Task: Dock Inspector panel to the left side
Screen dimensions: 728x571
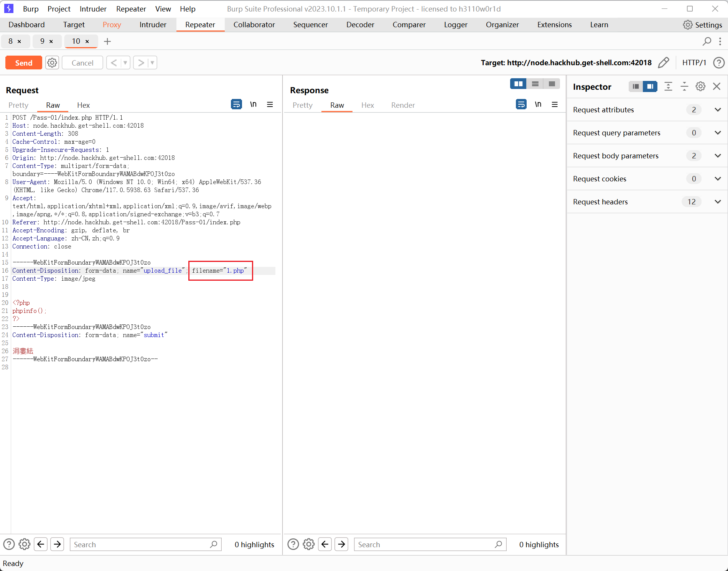Action: pyautogui.click(x=636, y=86)
